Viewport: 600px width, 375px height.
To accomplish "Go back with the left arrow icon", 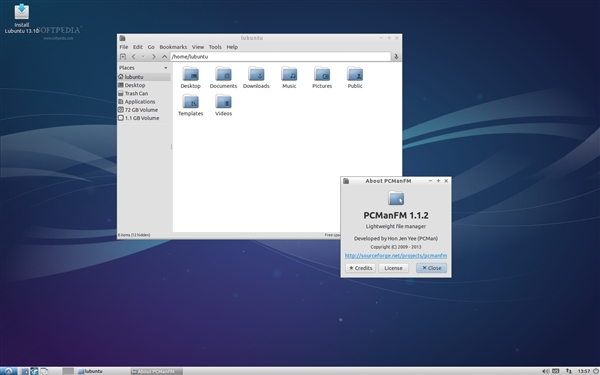I will tap(134, 57).
